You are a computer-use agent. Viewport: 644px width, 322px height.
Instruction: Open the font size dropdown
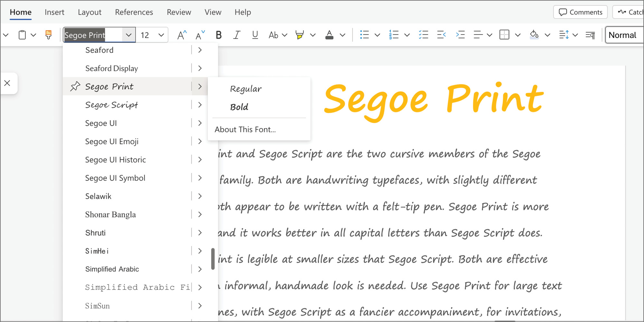(161, 35)
